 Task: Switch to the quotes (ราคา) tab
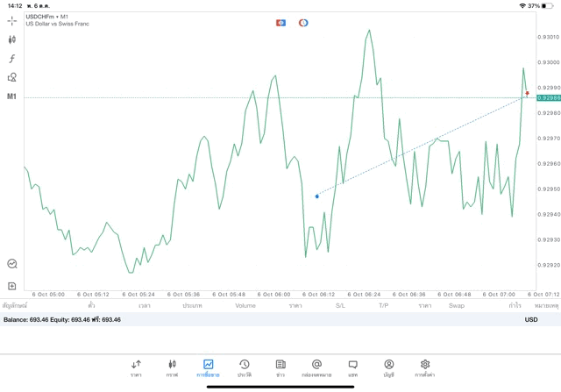(x=136, y=367)
